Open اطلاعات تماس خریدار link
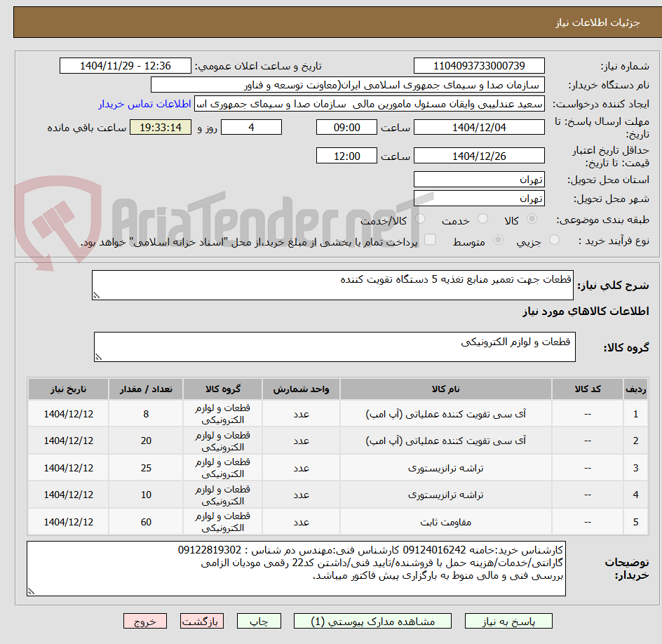 [144, 104]
